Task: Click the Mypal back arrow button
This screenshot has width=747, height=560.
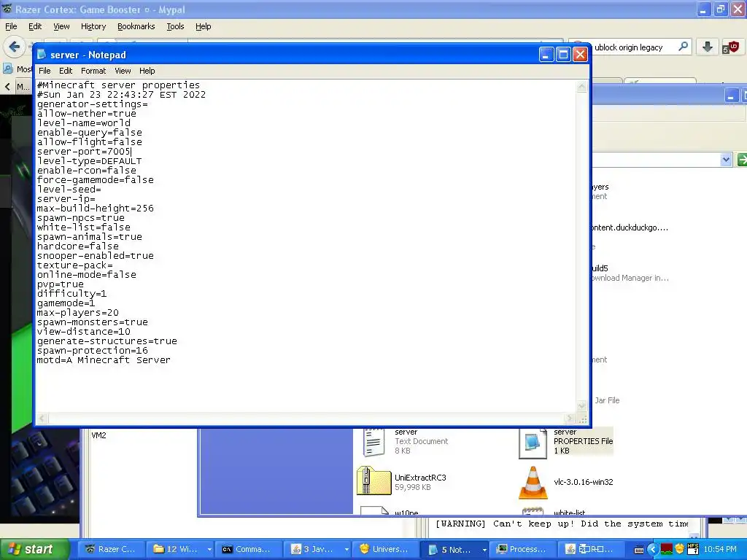Action: point(15,47)
